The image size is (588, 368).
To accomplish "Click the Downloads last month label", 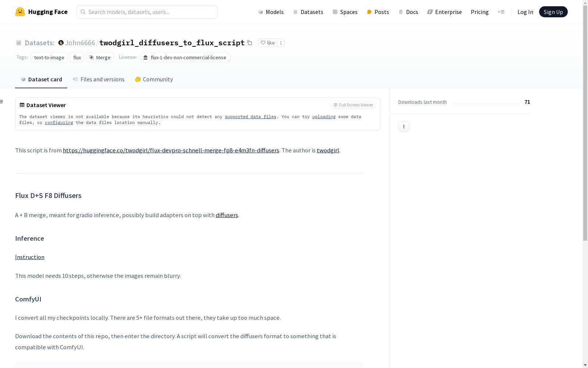I will click(x=423, y=102).
